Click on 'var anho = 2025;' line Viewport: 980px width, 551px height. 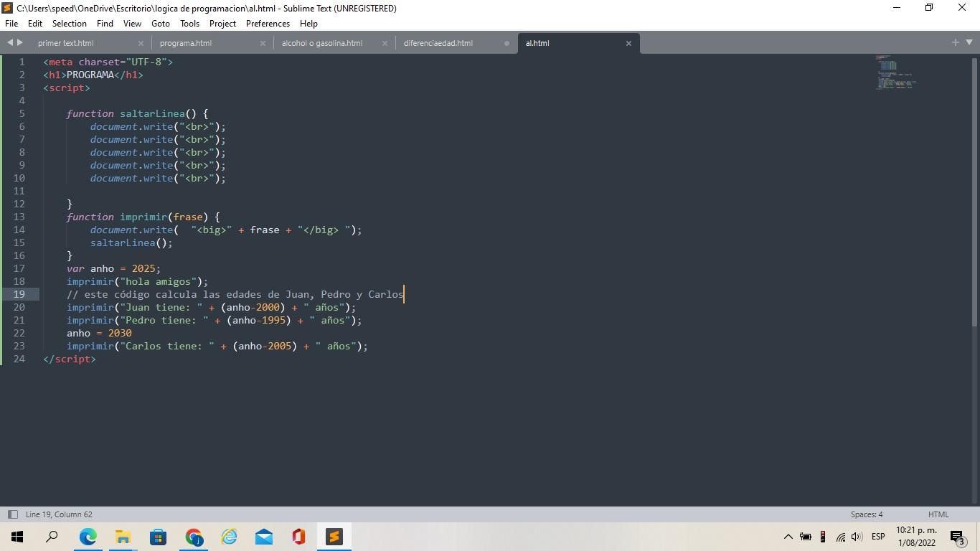click(x=113, y=268)
